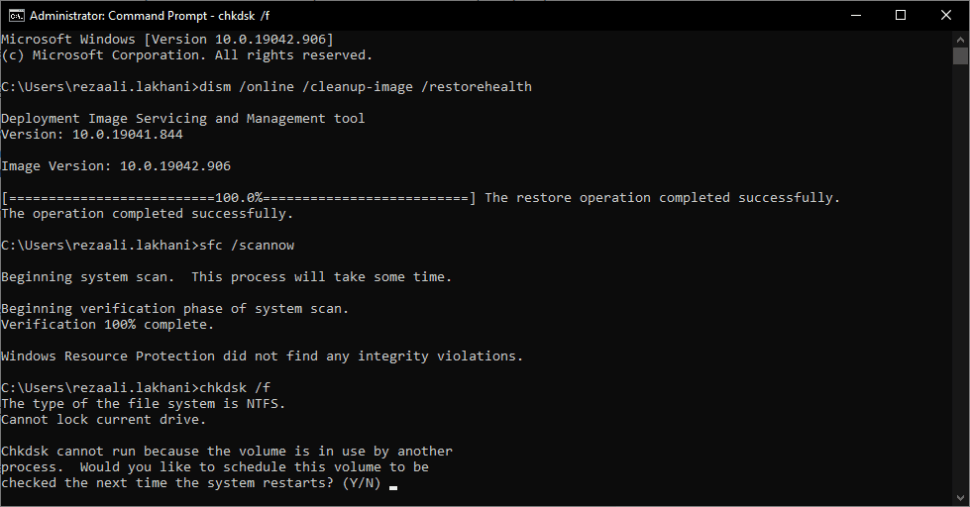The height and width of the screenshot is (507, 970).
Task: Place cursor at the blinking (Y/N) prompt
Action: coord(393,484)
